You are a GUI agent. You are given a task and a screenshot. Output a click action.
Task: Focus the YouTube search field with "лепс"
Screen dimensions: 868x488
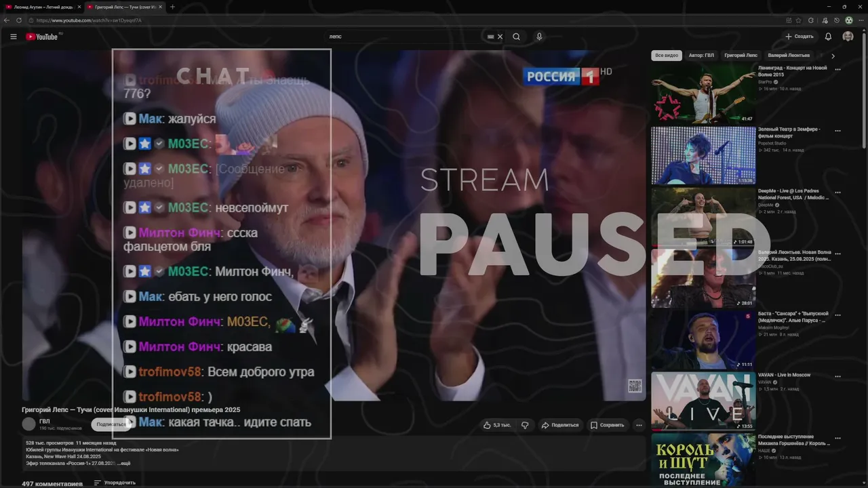(x=403, y=37)
